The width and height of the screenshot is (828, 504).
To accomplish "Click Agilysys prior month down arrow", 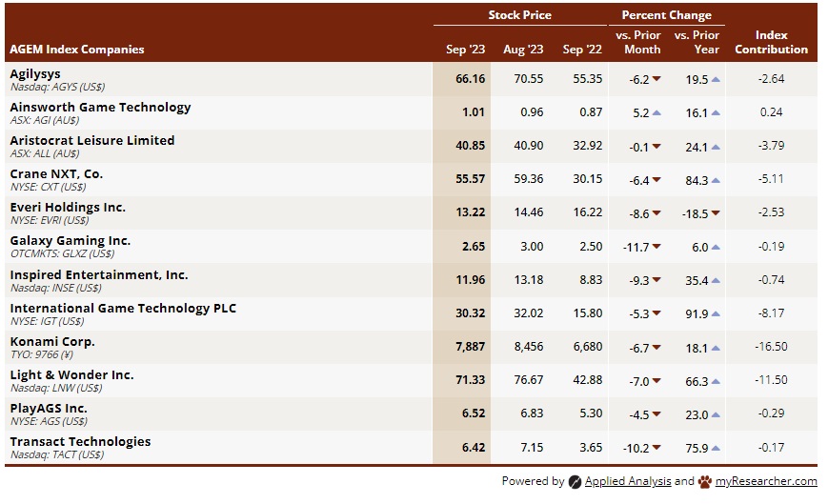I will 656,79.
